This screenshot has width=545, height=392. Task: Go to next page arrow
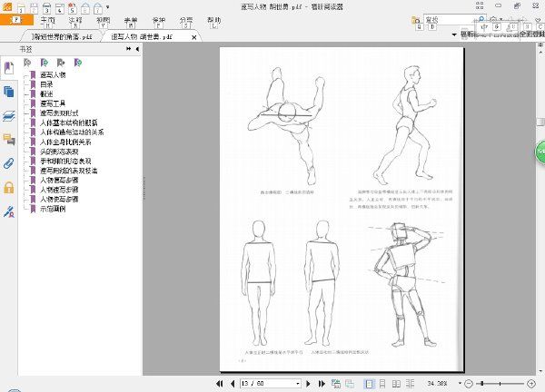coord(308,384)
